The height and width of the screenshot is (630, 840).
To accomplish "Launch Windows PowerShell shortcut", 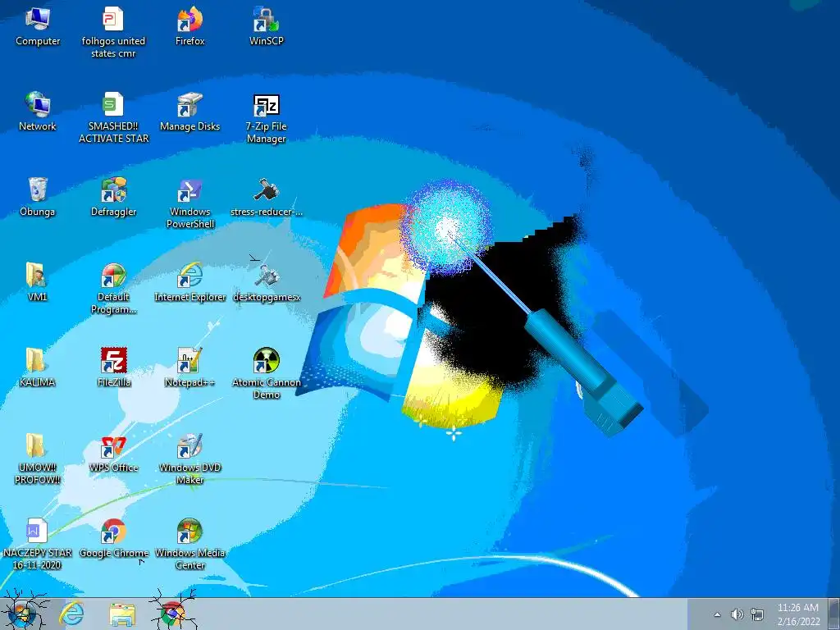I will coord(189,203).
